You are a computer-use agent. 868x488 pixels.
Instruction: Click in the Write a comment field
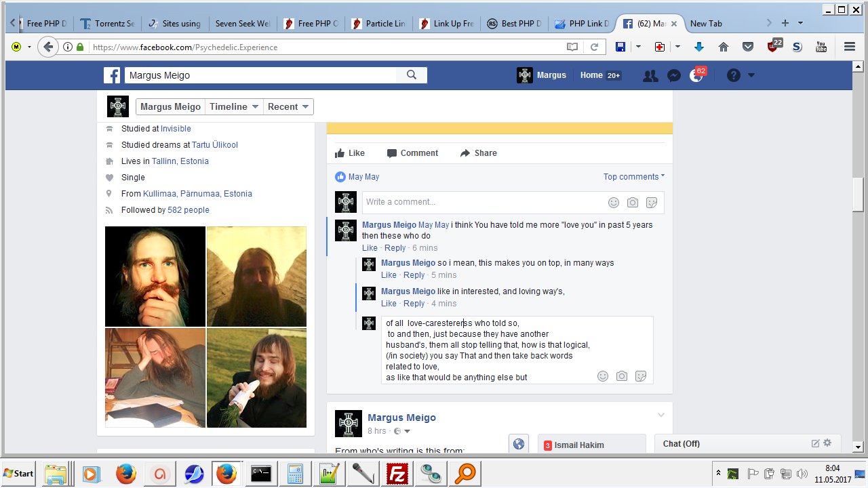481,202
